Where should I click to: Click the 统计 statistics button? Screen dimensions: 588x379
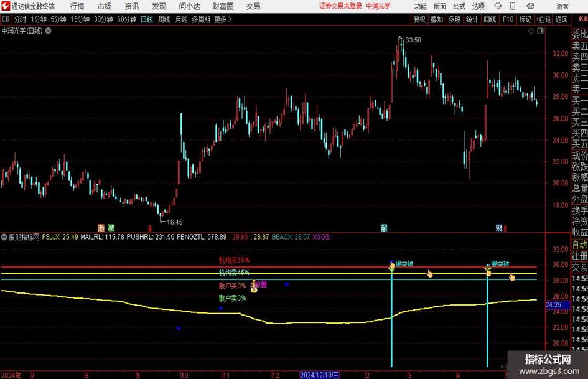pos(472,19)
